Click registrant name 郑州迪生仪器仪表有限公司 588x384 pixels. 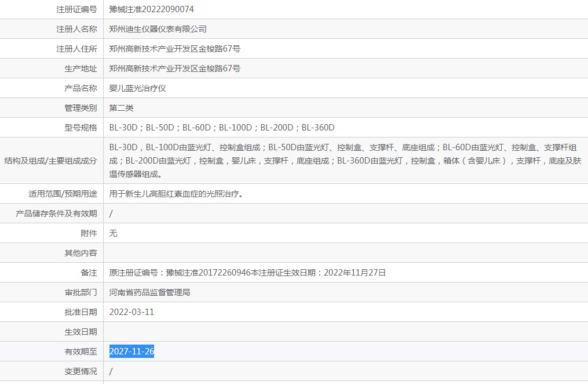(x=158, y=29)
